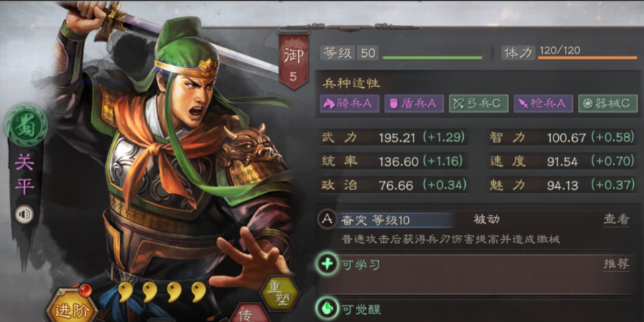The image size is (644, 322).
Task: Click the 查看 view link for 奋突
Action: 616,219
